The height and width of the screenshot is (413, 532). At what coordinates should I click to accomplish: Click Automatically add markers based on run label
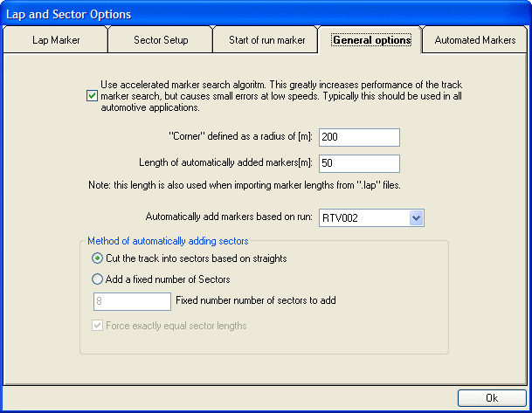point(229,217)
